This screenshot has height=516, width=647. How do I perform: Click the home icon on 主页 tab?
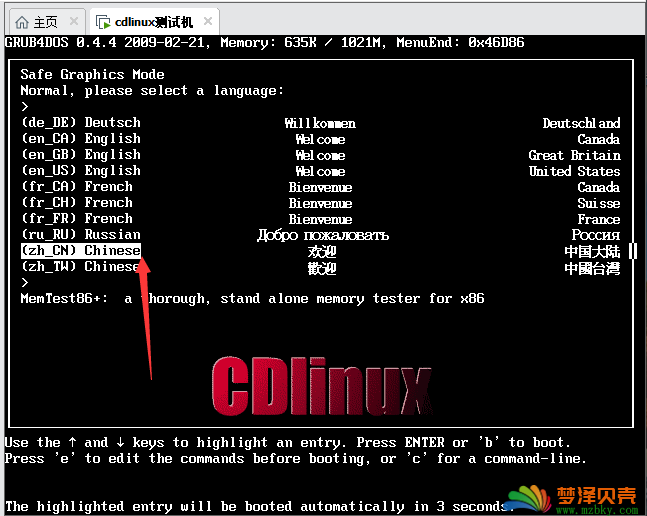(x=22, y=22)
